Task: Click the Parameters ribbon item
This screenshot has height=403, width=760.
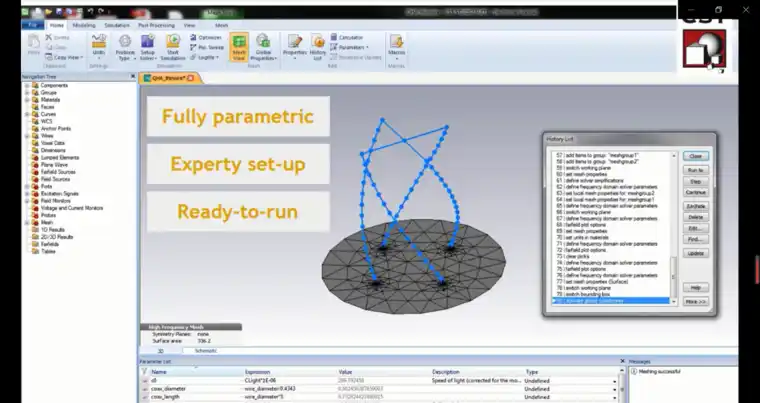Action: click(x=349, y=48)
